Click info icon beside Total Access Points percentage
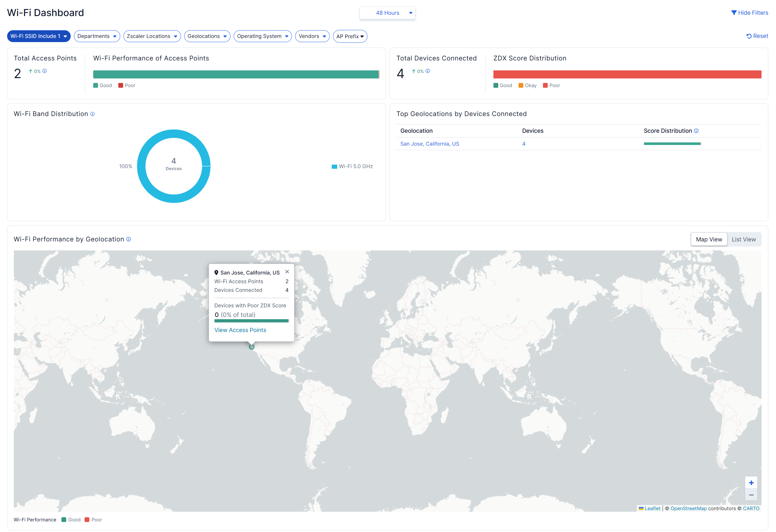776x532 pixels. [45, 71]
